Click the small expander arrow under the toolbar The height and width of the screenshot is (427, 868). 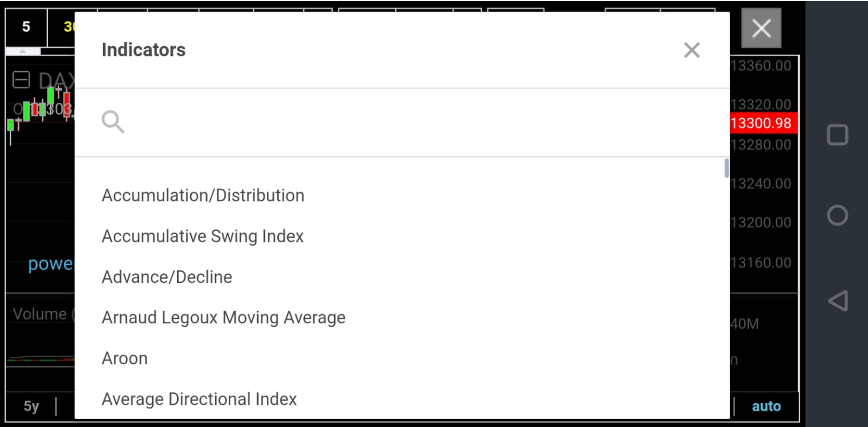[23, 52]
